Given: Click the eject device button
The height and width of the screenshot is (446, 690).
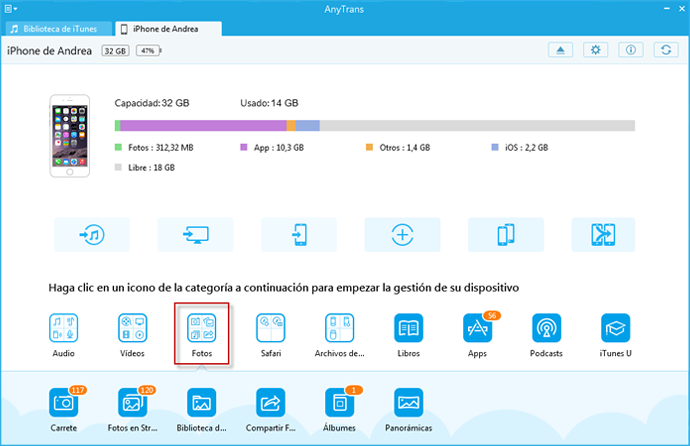Looking at the screenshot, I should click(560, 50).
